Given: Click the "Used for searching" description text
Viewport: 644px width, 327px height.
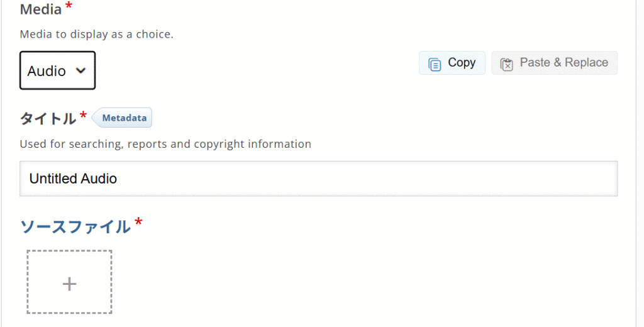Looking at the screenshot, I should 165,144.
